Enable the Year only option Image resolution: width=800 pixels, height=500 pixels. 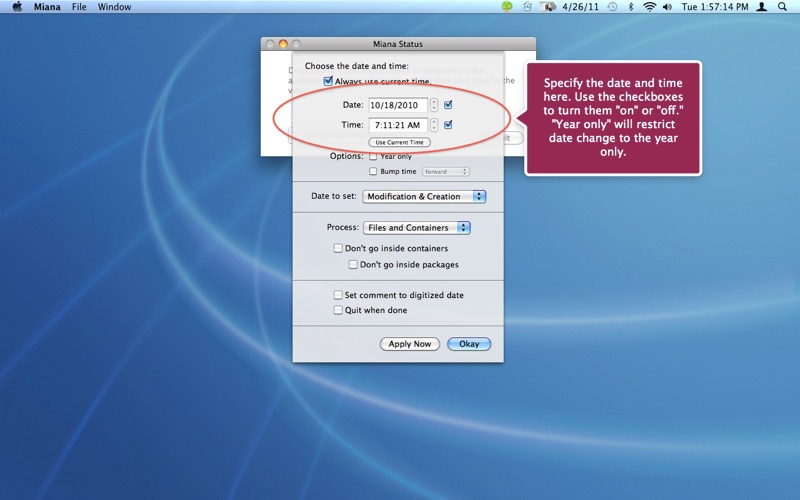pos(373,157)
